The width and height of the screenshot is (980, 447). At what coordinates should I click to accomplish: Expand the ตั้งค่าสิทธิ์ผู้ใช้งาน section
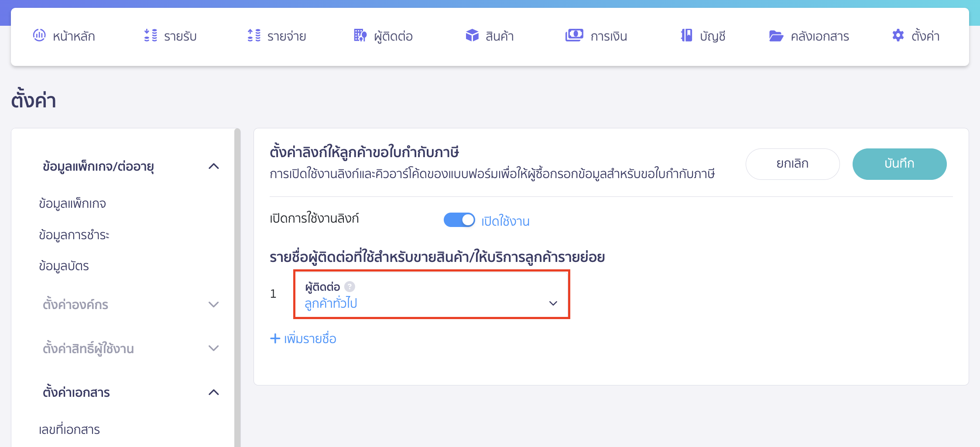point(213,348)
